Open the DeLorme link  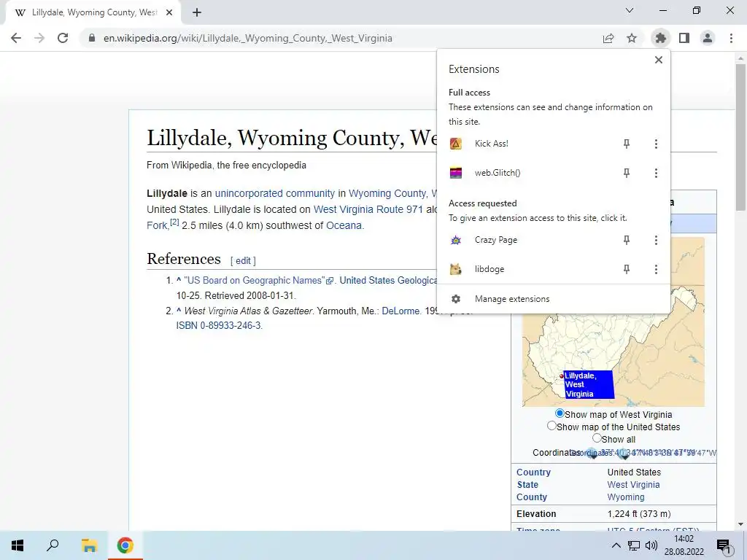[400, 311]
